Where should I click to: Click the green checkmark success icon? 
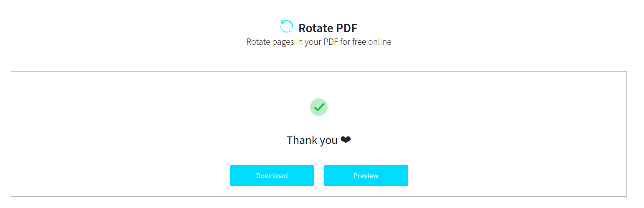coord(319,107)
